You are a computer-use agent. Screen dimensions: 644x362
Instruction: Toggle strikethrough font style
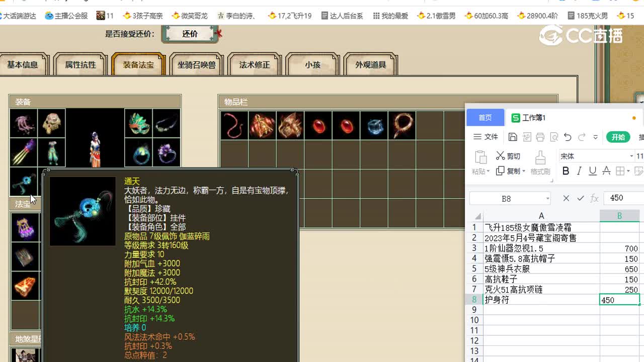[606, 171]
